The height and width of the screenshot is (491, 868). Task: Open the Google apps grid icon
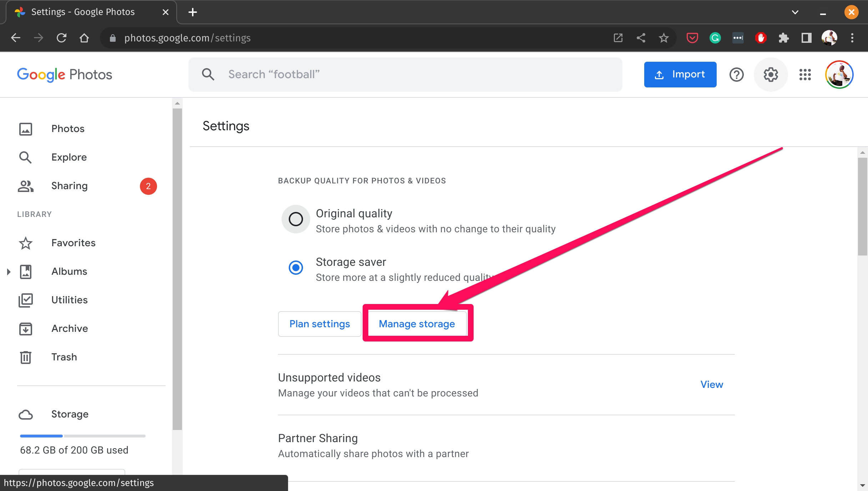[x=805, y=75]
